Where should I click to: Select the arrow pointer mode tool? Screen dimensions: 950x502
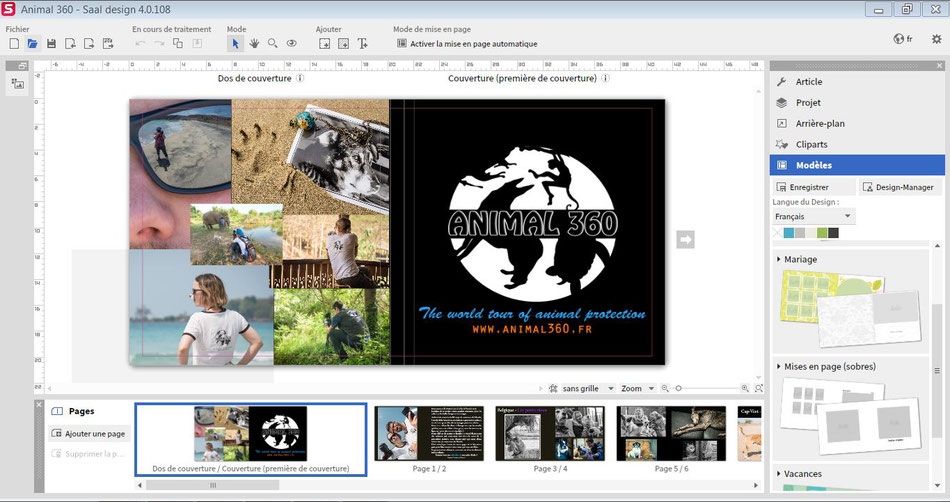(x=235, y=44)
